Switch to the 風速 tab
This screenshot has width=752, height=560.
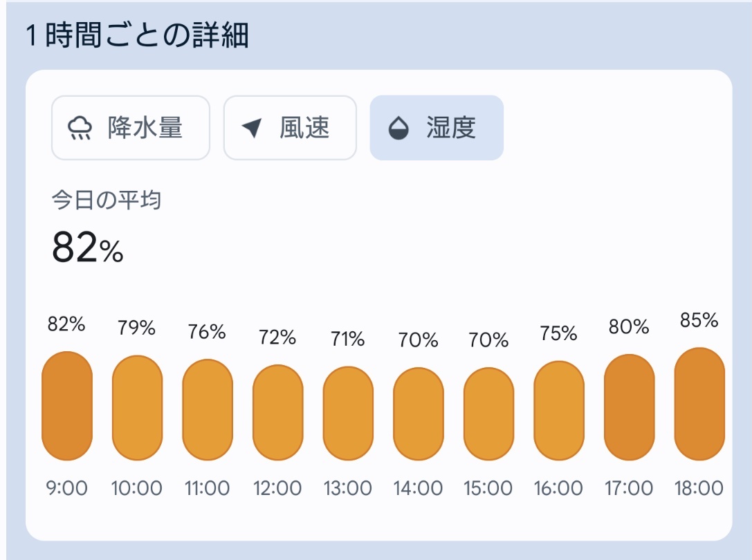290,127
